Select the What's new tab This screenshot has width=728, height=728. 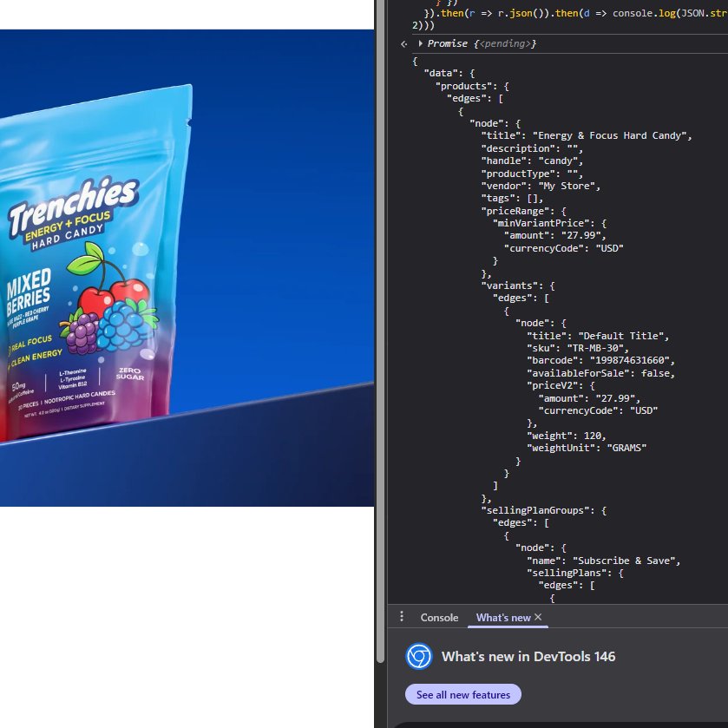click(x=503, y=618)
